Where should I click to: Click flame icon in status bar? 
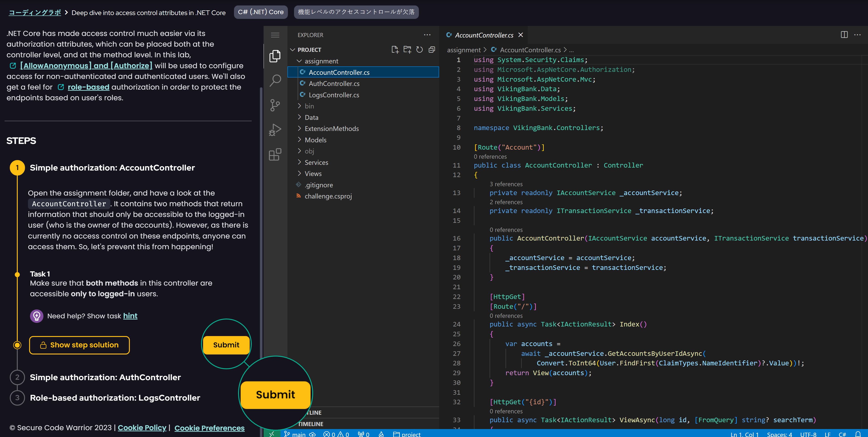[x=381, y=434]
